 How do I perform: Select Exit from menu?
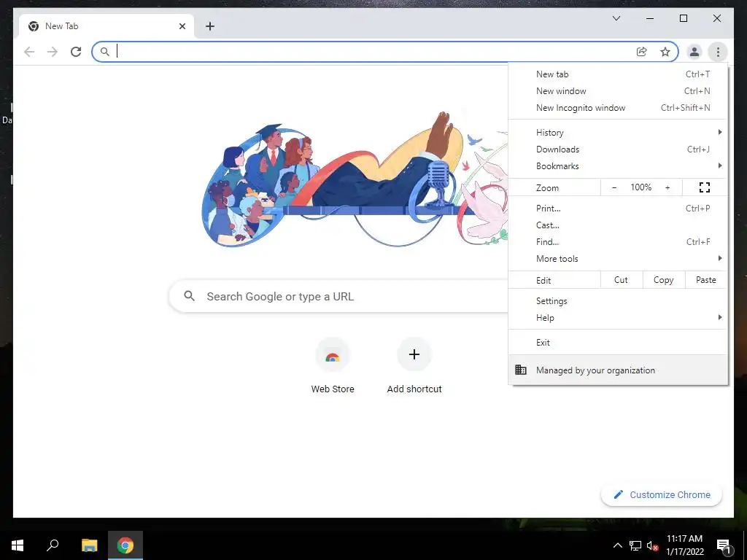pyautogui.click(x=618, y=343)
